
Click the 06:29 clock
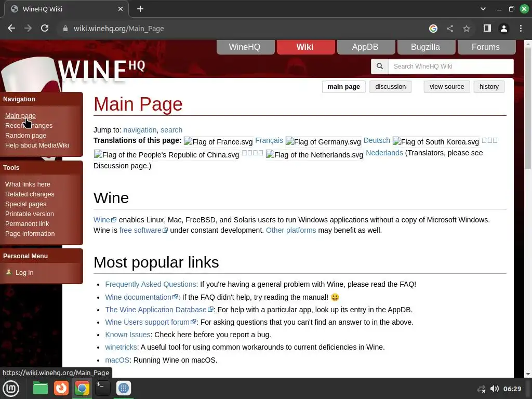click(512, 389)
